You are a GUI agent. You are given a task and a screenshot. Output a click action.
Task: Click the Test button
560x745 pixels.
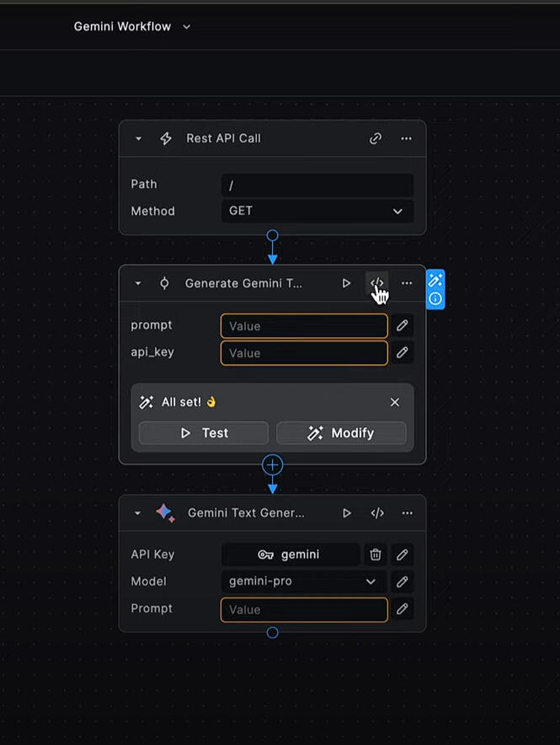click(x=204, y=433)
